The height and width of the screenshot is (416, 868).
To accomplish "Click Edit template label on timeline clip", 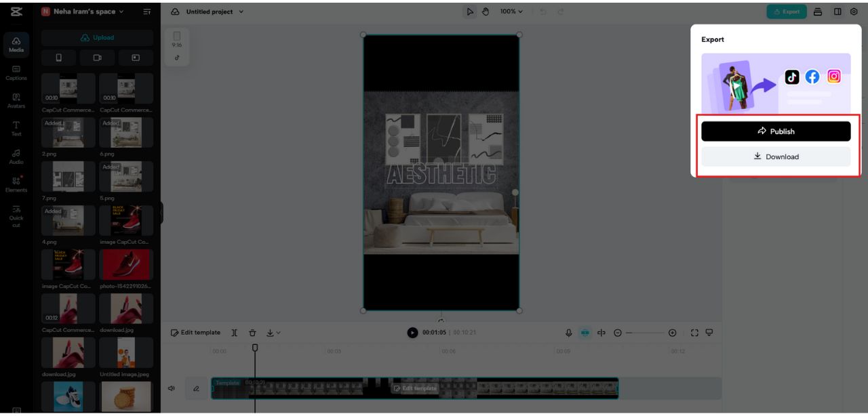I will [x=415, y=388].
